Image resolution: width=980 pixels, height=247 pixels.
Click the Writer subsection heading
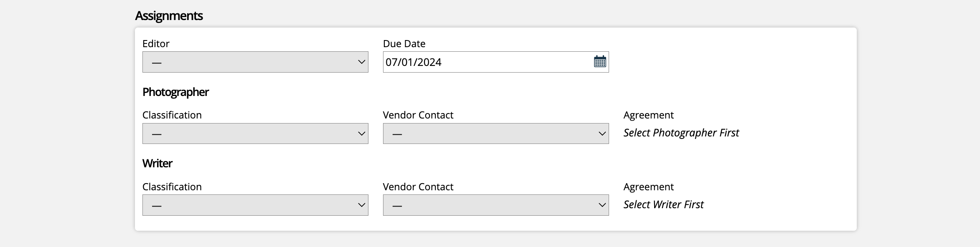[157, 163]
